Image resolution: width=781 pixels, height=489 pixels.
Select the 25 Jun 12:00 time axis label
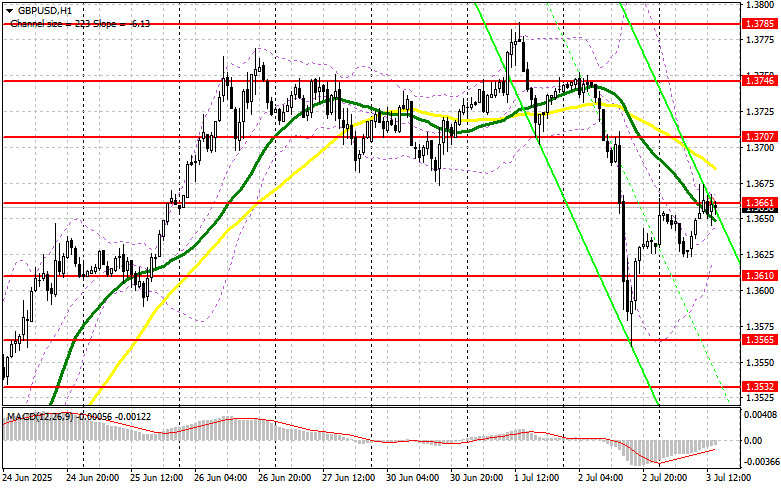(157, 478)
